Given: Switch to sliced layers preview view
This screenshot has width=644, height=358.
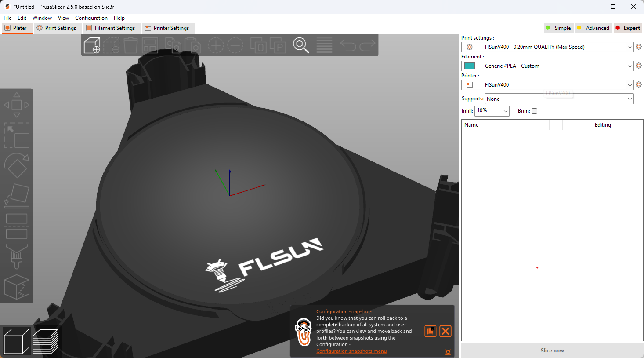Looking at the screenshot, I should coord(45,341).
